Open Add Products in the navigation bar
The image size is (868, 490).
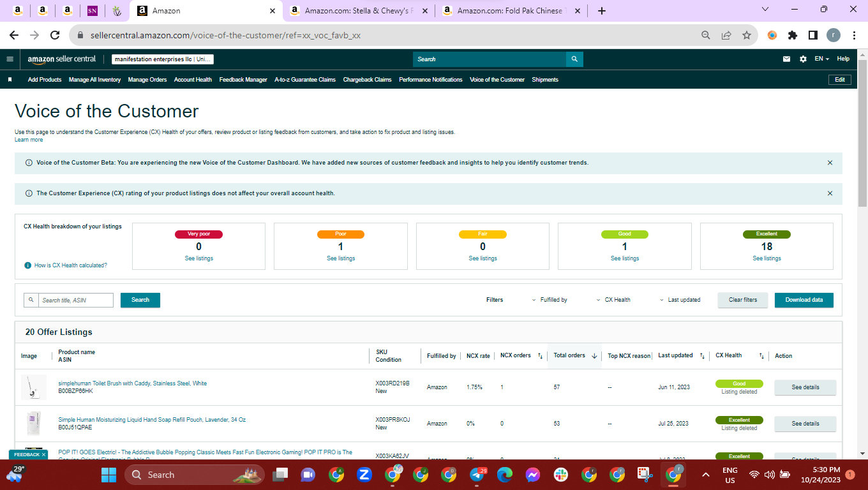click(x=45, y=80)
